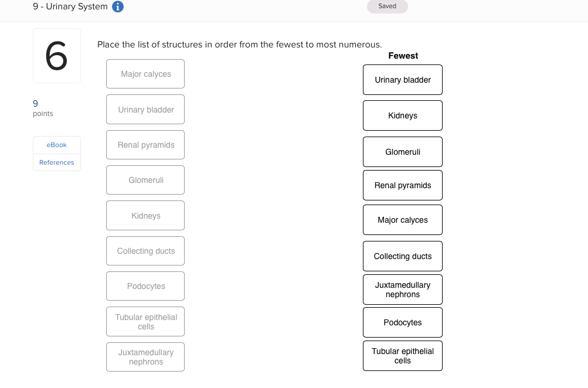The image size is (588, 388).
Task: Select the Major calyces source tile
Action: tap(145, 74)
